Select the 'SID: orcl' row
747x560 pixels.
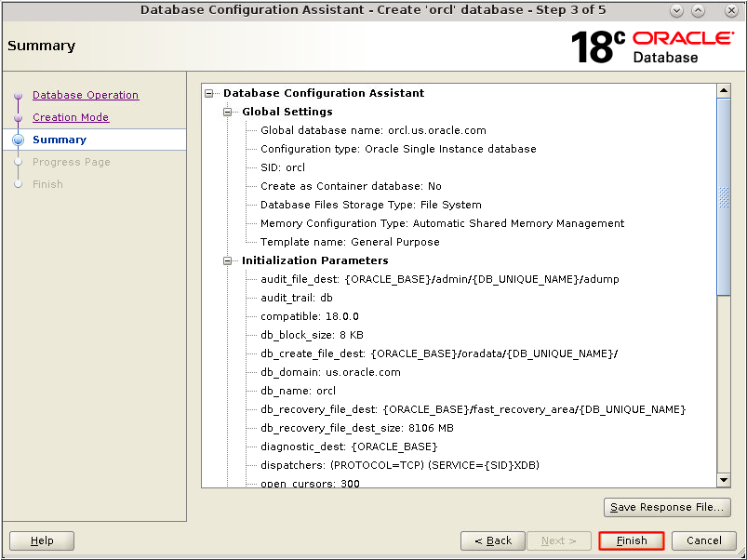tap(283, 167)
